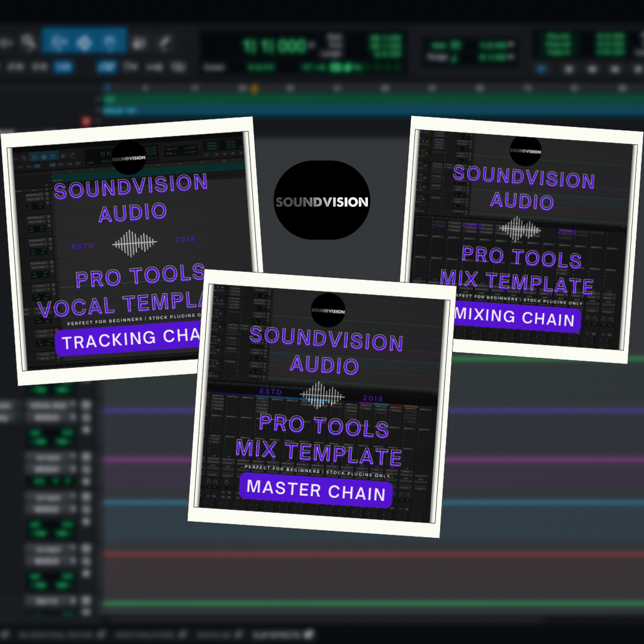Click waveform icon on Vocal Template card

click(x=135, y=242)
